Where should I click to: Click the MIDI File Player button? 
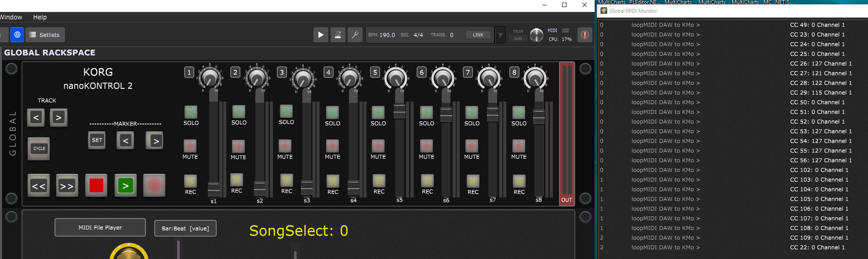(x=100, y=227)
